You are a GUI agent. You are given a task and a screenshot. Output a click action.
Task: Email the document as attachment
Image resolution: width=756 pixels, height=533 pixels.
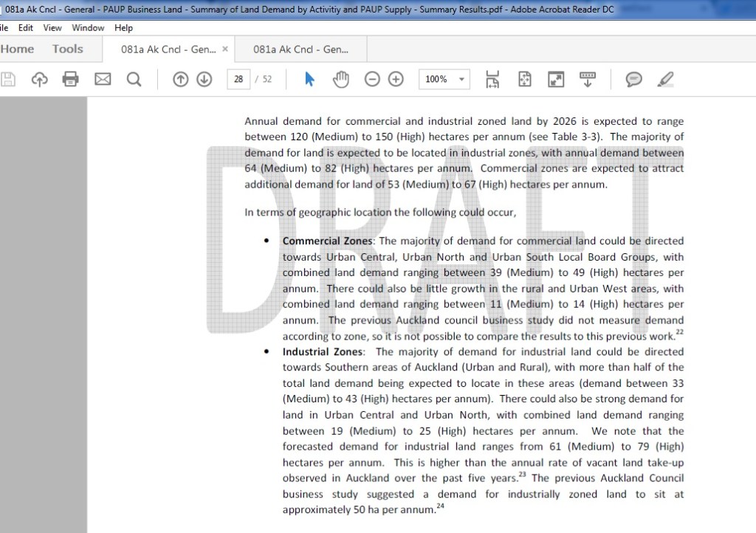(x=103, y=79)
